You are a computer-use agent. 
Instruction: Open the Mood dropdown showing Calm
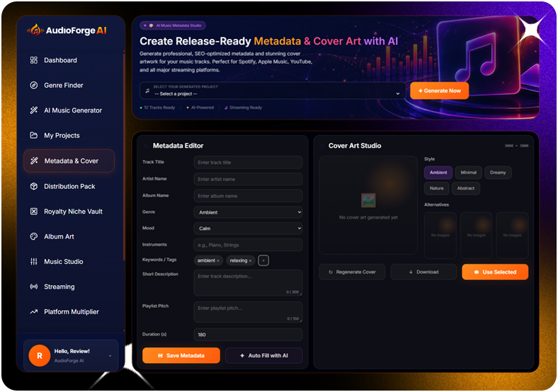click(x=249, y=229)
